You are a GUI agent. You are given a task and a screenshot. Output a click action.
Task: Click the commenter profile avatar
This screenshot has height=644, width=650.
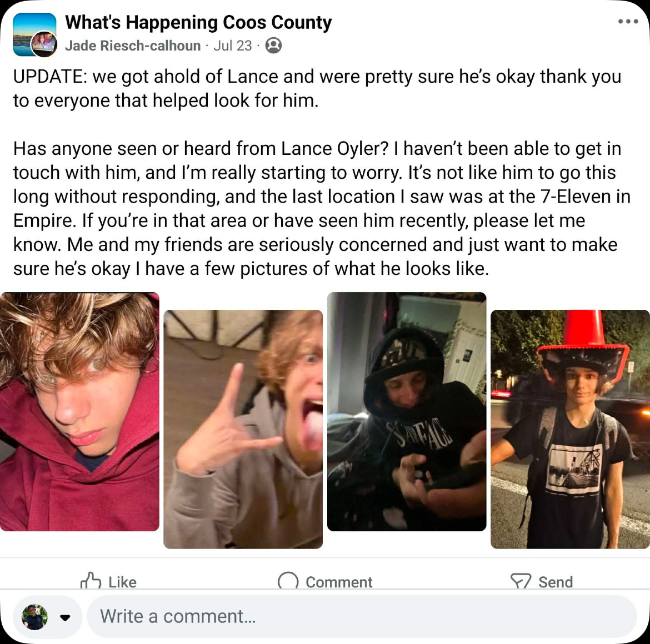tap(34, 617)
